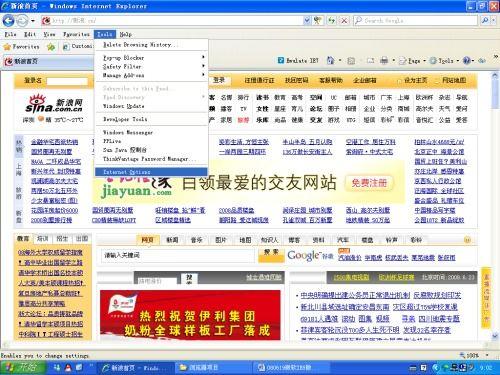Click the Forward navigation arrow button
Screen dimensions: 500x375
tap(22, 21)
